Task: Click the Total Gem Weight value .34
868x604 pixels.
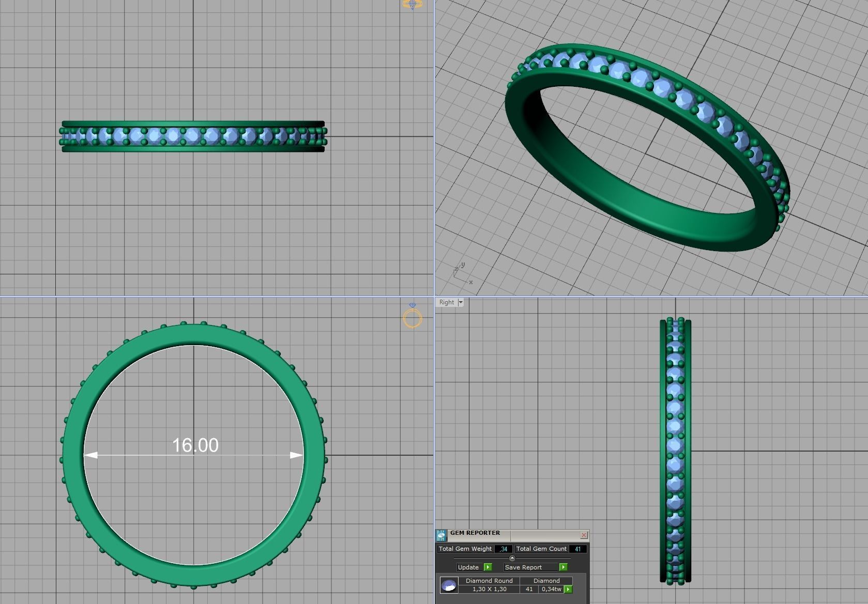Action: (504, 549)
